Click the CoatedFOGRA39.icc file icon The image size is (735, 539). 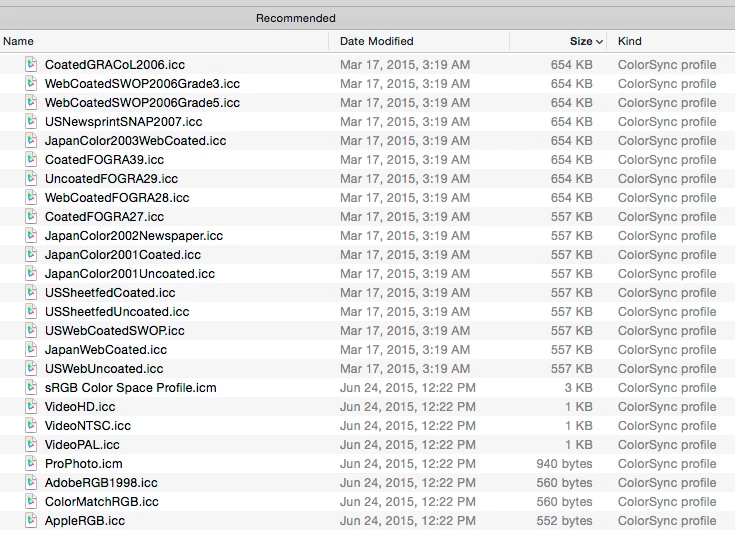[31, 159]
